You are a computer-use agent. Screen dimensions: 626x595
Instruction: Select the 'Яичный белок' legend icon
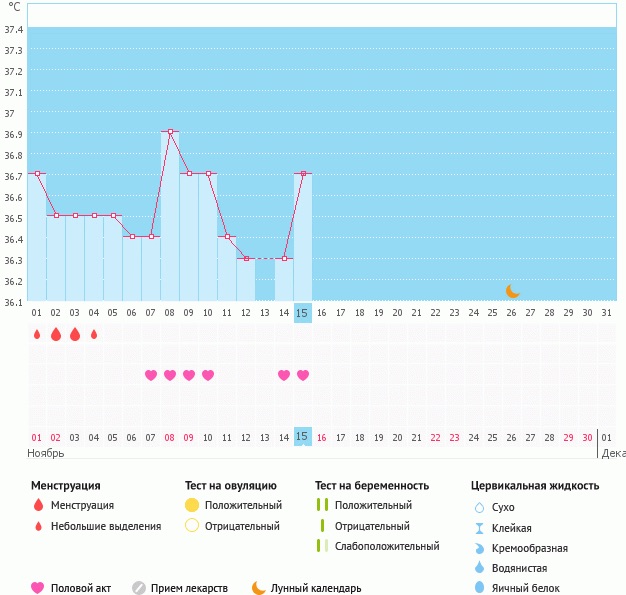click(478, 588)
